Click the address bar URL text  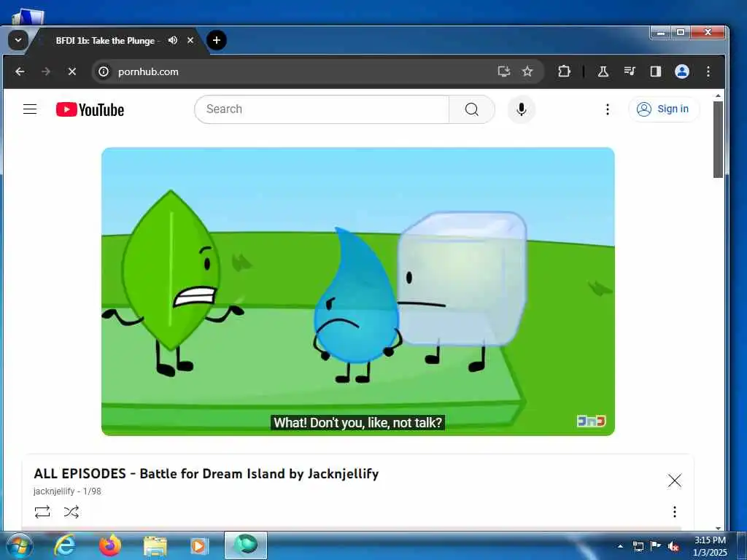[x=148, y=71]
